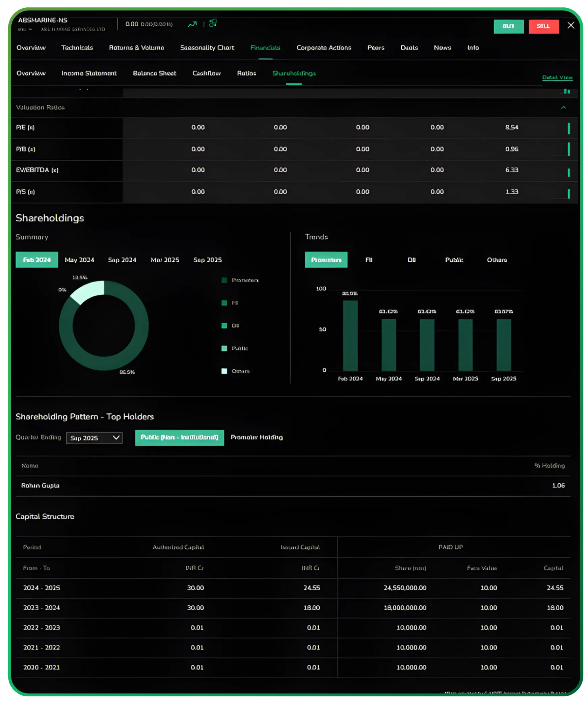This screenshot has height=708, width=588.
Task: Select the Promoter Holding filter button
Action: click(x=257, y=438)
